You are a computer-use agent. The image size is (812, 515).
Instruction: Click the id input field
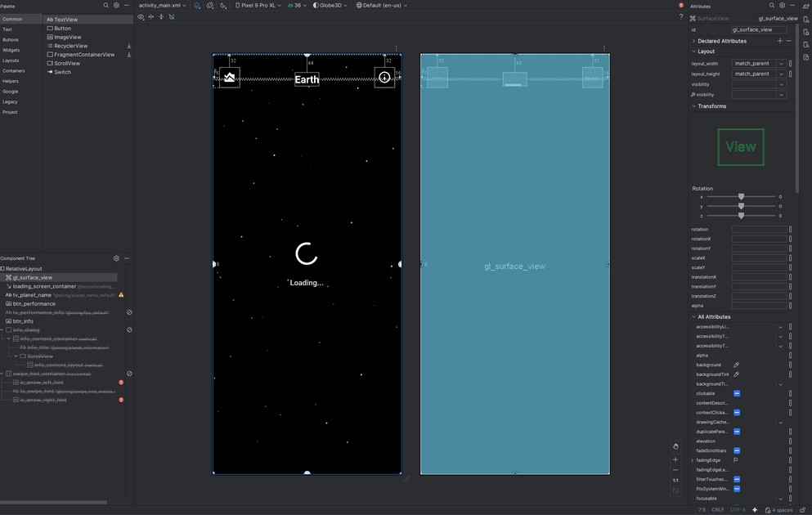758,29
